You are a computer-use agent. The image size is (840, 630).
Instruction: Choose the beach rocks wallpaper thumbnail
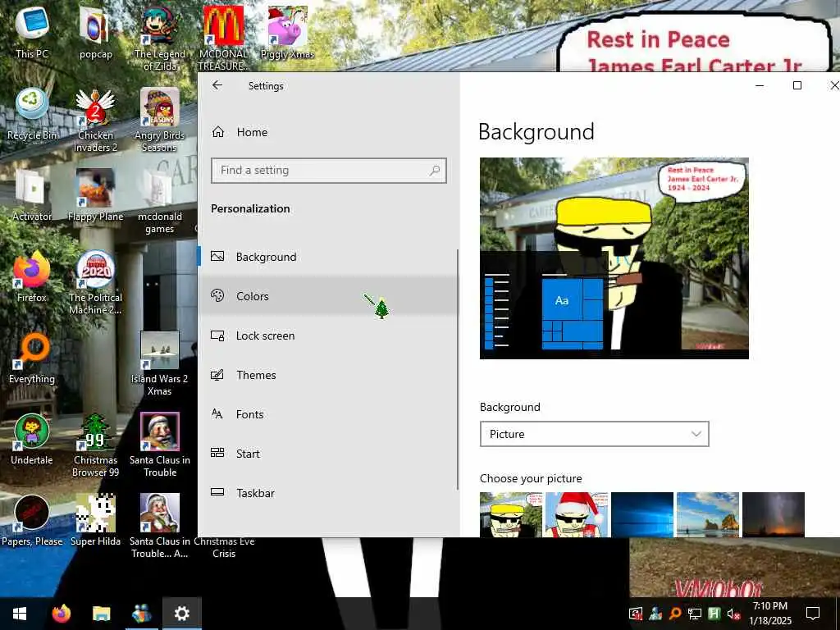point(708,514)
